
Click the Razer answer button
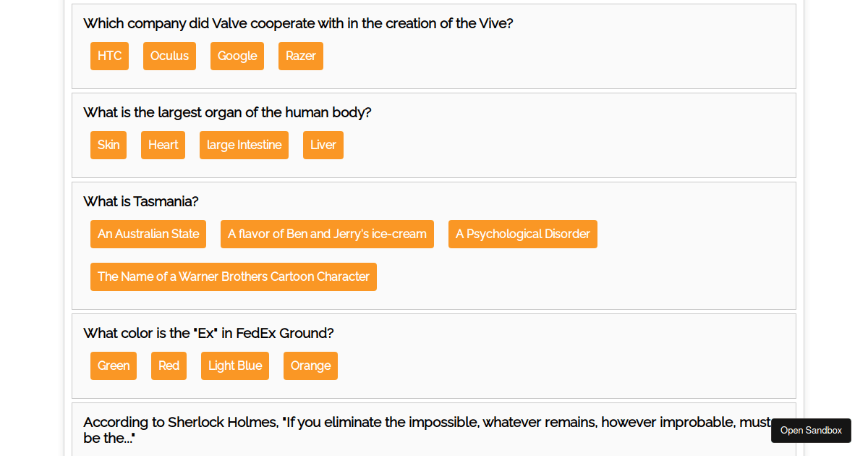300,56
